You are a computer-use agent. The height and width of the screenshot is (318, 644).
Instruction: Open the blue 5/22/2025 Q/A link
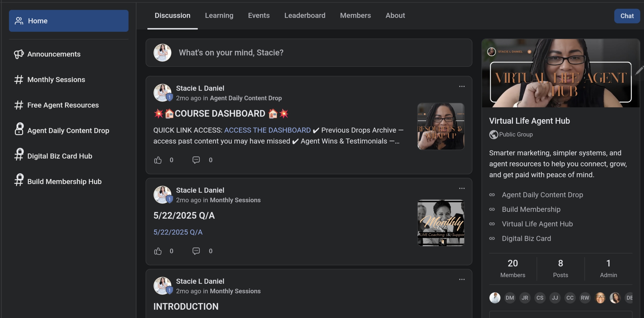(x=178, y=232)
